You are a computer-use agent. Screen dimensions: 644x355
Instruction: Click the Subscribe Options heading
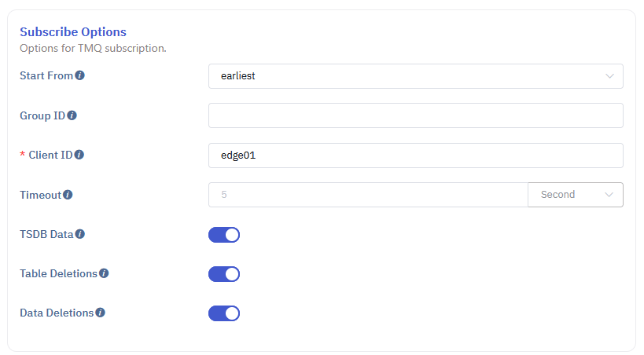pos(73,32)
